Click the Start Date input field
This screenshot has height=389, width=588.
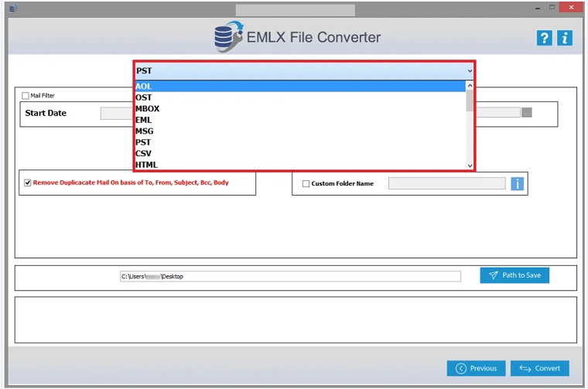click(x=117, y=114)
